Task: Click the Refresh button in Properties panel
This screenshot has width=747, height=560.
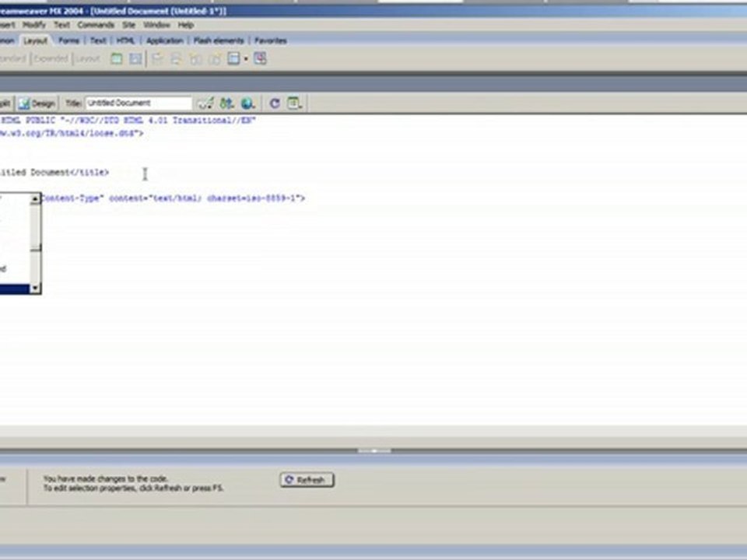Action: [307, 480]
